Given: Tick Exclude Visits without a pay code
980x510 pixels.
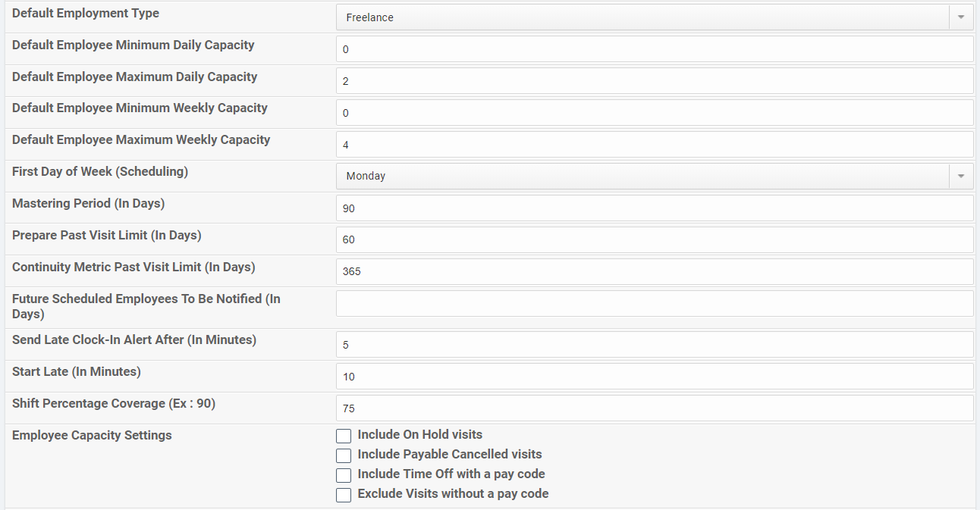Looking at the screenshot, I should pos(344,495).
